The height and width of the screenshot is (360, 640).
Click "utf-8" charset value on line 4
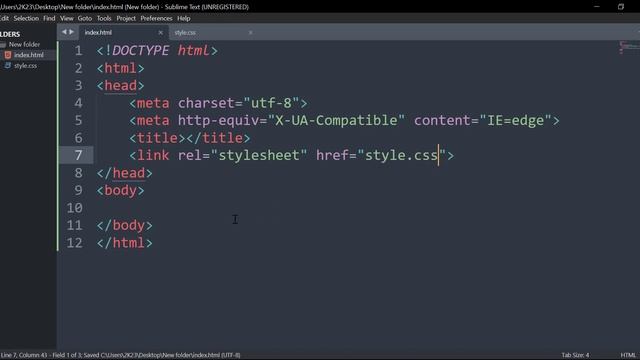pos(271,103)
